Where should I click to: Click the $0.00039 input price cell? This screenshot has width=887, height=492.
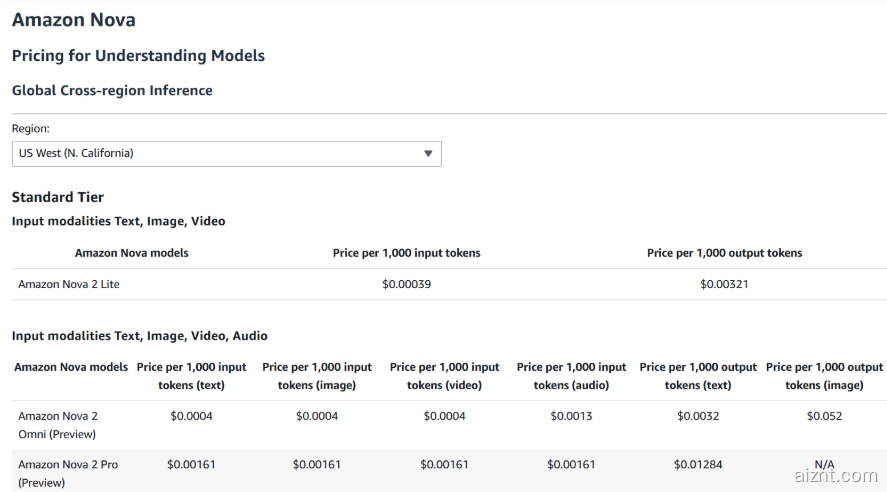click(x=406, y=284)
